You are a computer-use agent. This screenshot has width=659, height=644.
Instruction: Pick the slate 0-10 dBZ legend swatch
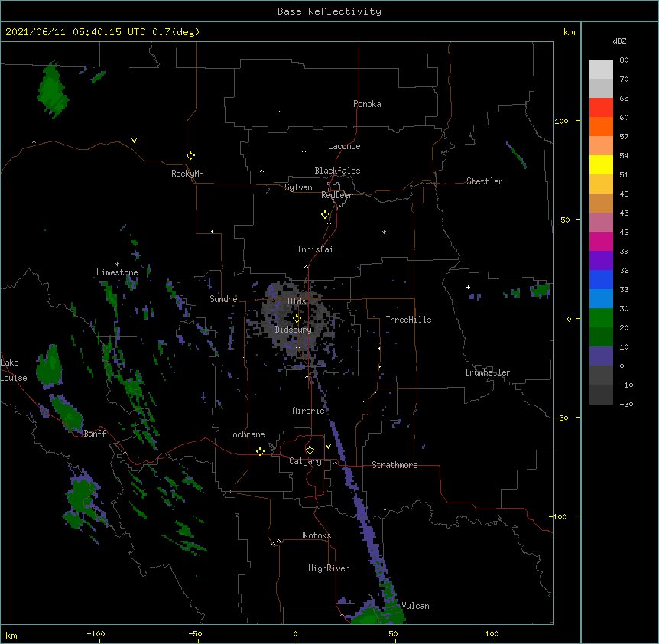601,356
